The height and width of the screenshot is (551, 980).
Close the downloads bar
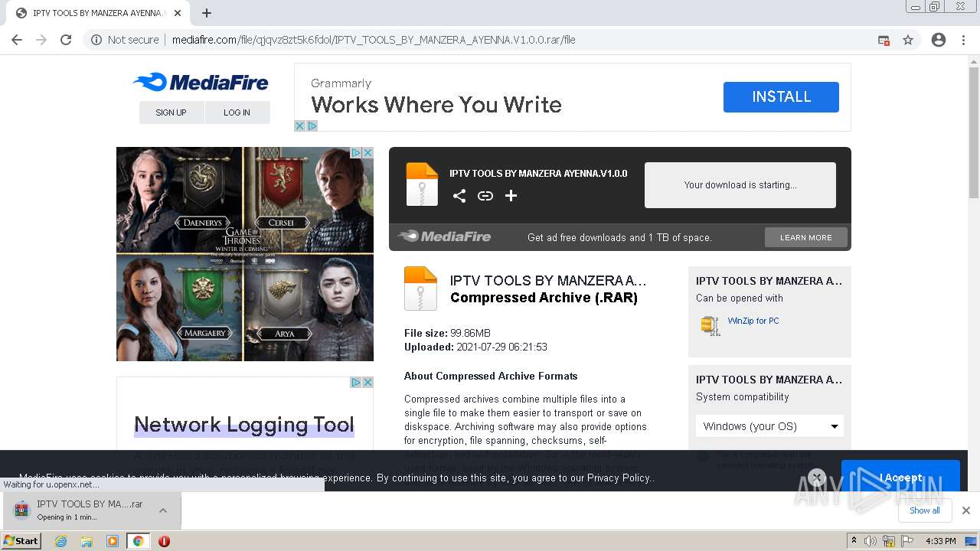pos(966,510)
